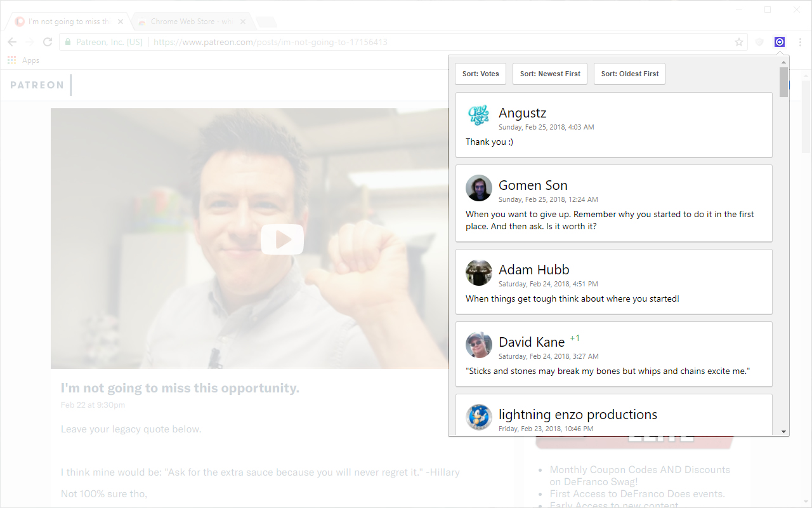Image resolution: width=812 pixels, height=508 pixels.
Task: Open the Chrome three-dot menu
Action: click(x=800, y=42)
